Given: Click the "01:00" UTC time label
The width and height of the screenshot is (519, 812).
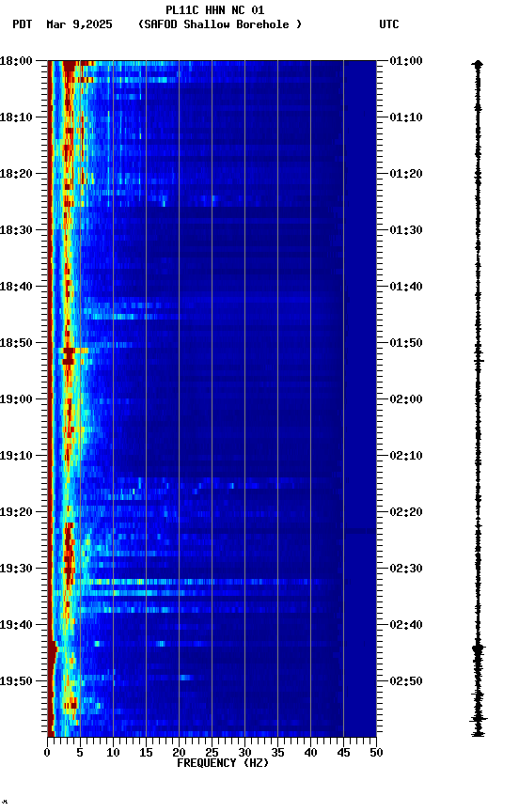Looking at the screenshot, I should pos(406,61).
